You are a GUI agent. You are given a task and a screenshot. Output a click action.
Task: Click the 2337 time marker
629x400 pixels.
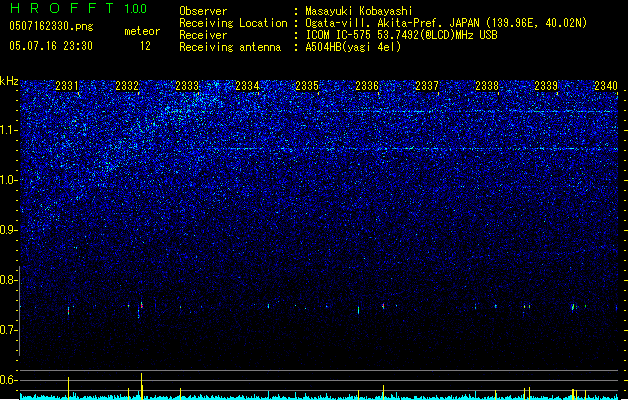point(427,85)
